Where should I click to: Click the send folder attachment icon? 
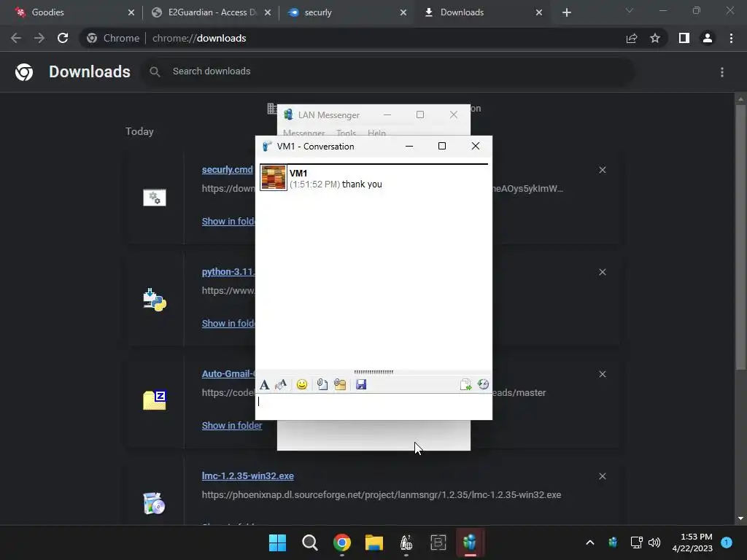tap(340, 384)
